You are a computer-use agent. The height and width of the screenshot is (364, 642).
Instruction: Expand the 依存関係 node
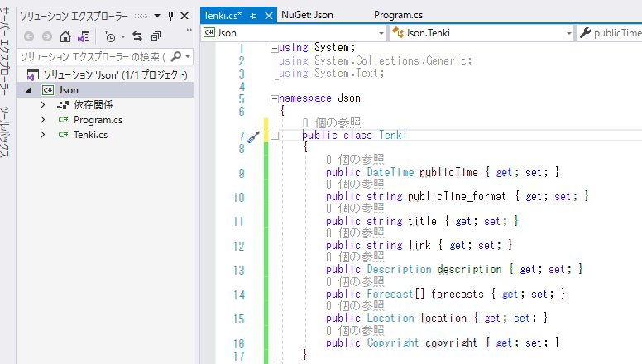point(42,105)
